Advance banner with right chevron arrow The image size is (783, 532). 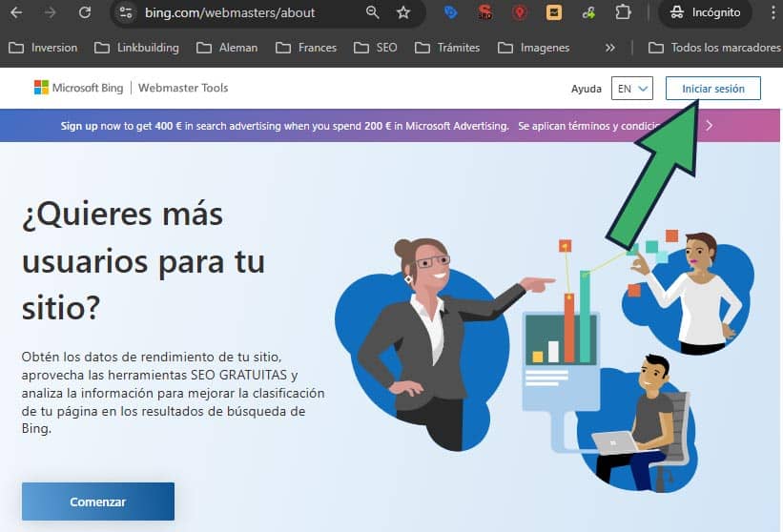click(710, 125)
